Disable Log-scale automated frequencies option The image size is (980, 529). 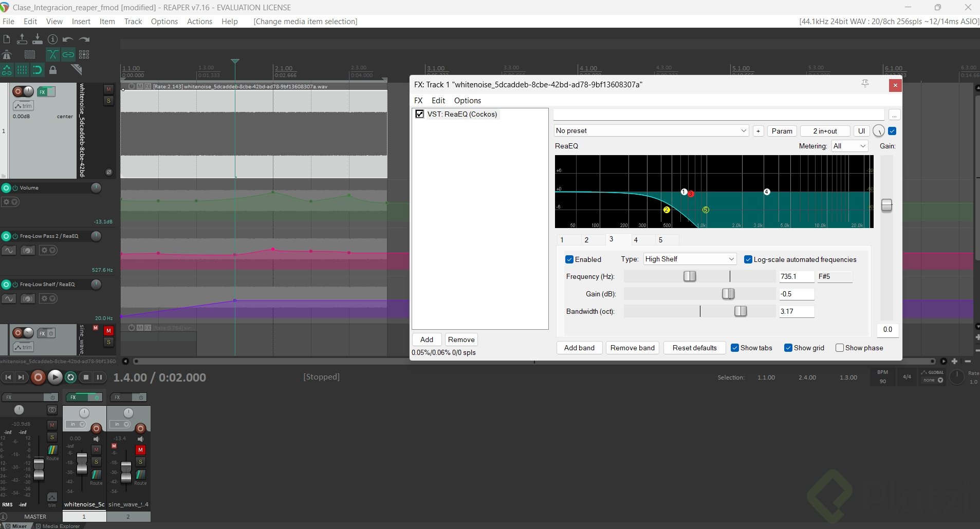[x=748, y=259]
